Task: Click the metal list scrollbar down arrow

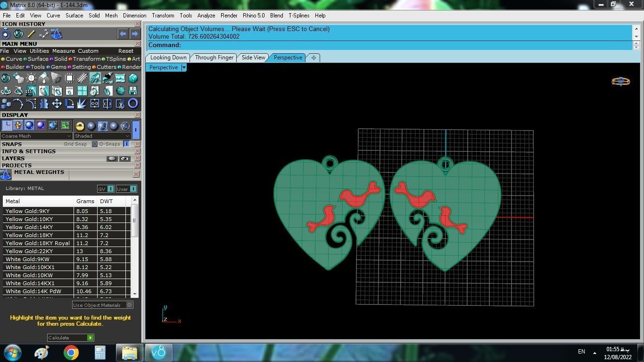Action: click(135, 294)
